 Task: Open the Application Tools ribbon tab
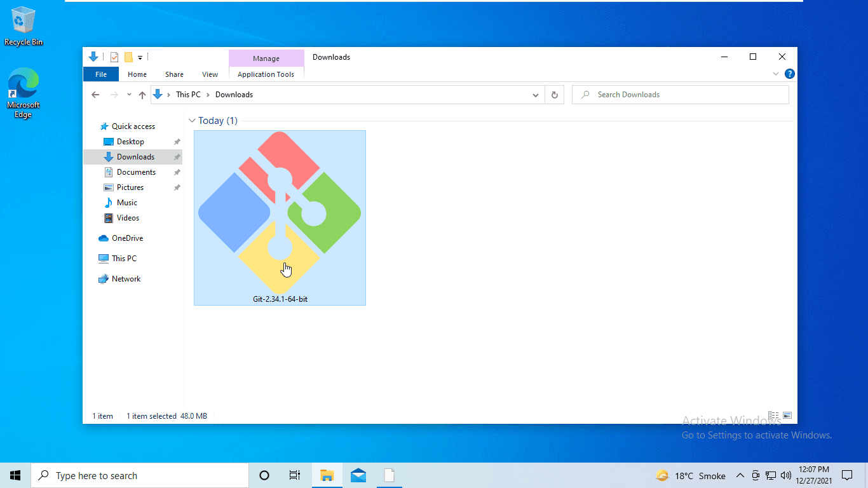tap(266, 74)
